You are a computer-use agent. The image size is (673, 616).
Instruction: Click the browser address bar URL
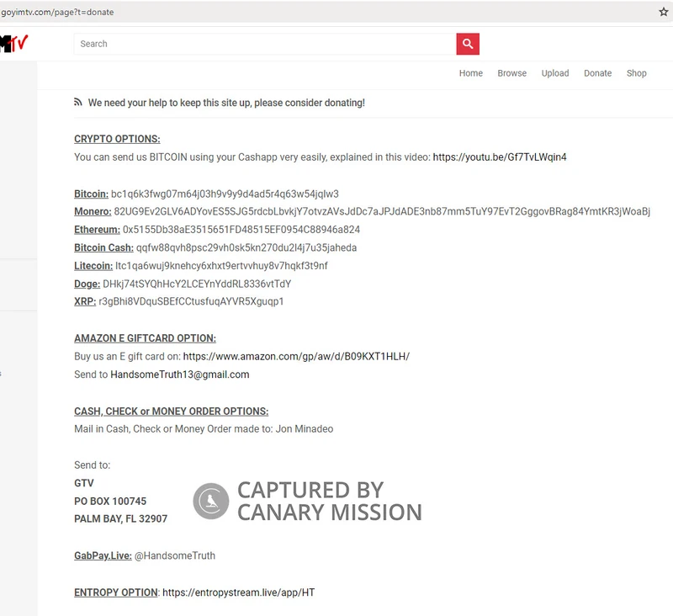[57, 12]
